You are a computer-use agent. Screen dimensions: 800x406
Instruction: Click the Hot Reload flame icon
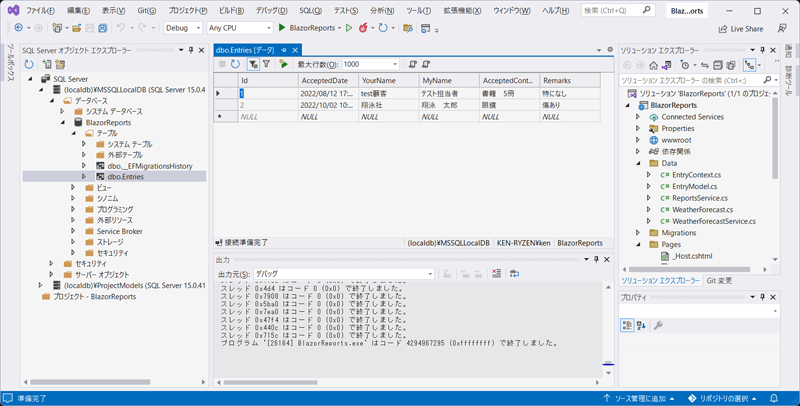click(x=363, y=28)
